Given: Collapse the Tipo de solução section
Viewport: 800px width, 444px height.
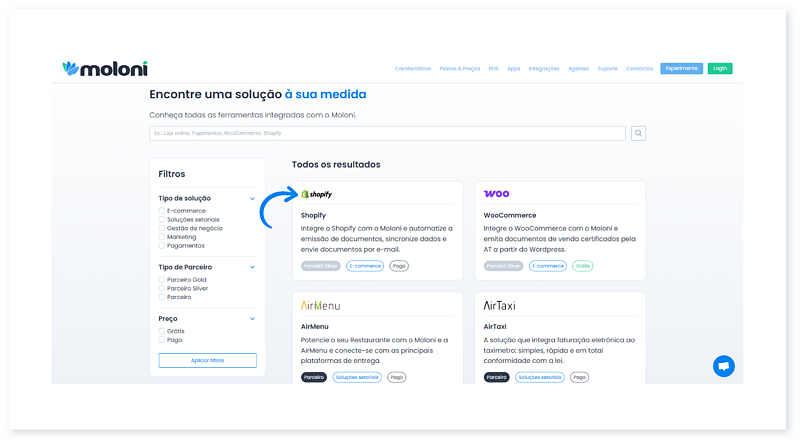Looking at the screenshot, I should point(252,198).
